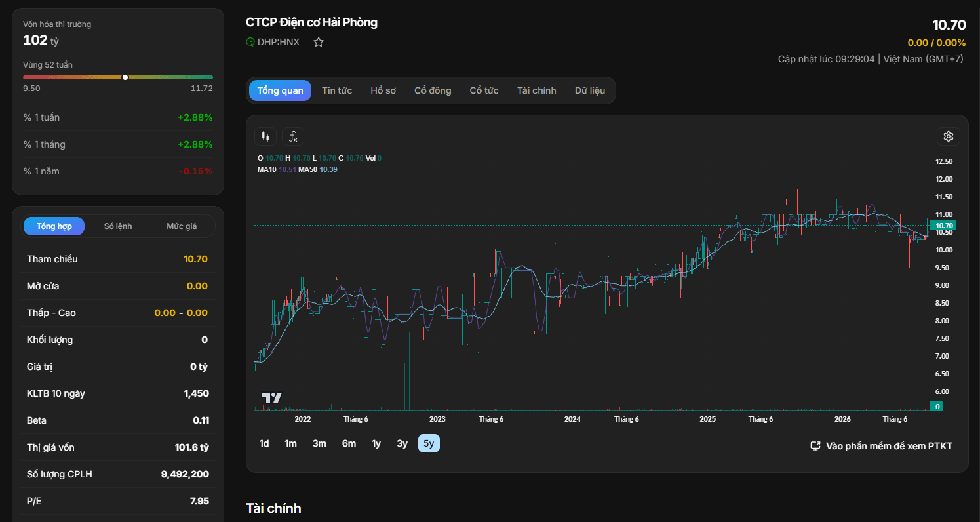Image resolution: width=980 pixels, height=522 pixels.
Task: Set chart range to 3m
Action: click(319, 444)
